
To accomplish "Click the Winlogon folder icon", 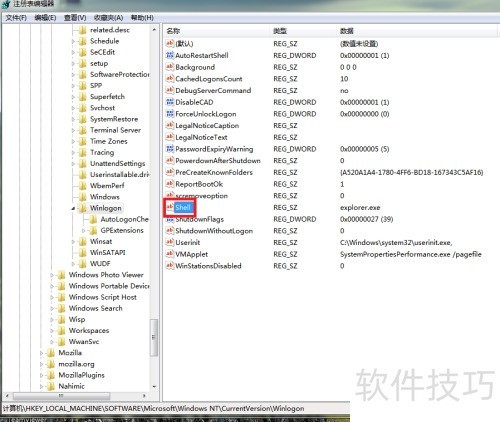I will click(82, 208).
